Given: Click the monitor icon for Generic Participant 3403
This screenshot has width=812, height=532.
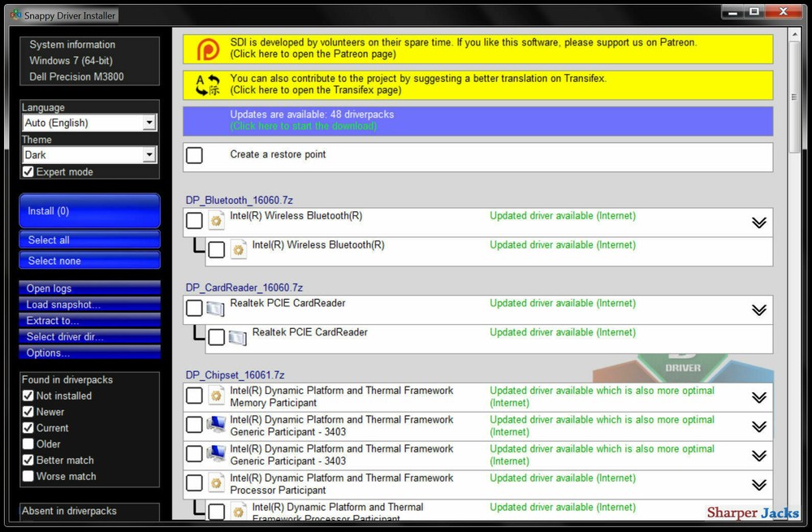Looking at the screenshot, I should pyautogui.click(x=216, y=426).
